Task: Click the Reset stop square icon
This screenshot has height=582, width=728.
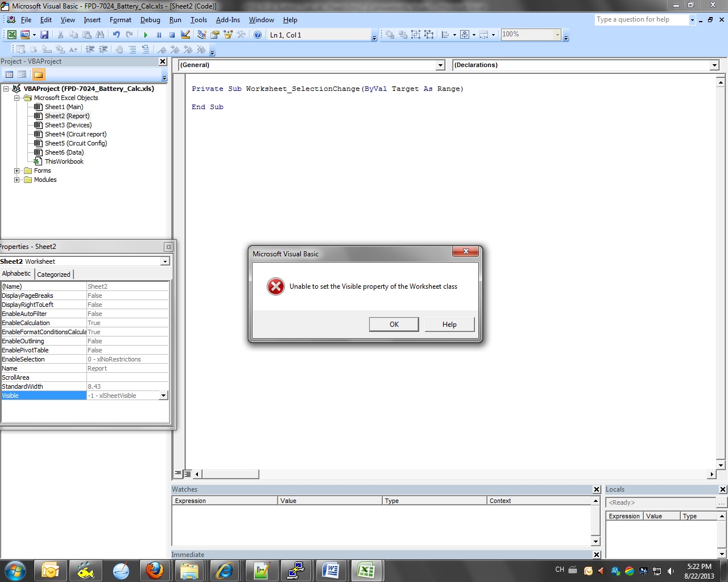Action: [x=172, y=35]
